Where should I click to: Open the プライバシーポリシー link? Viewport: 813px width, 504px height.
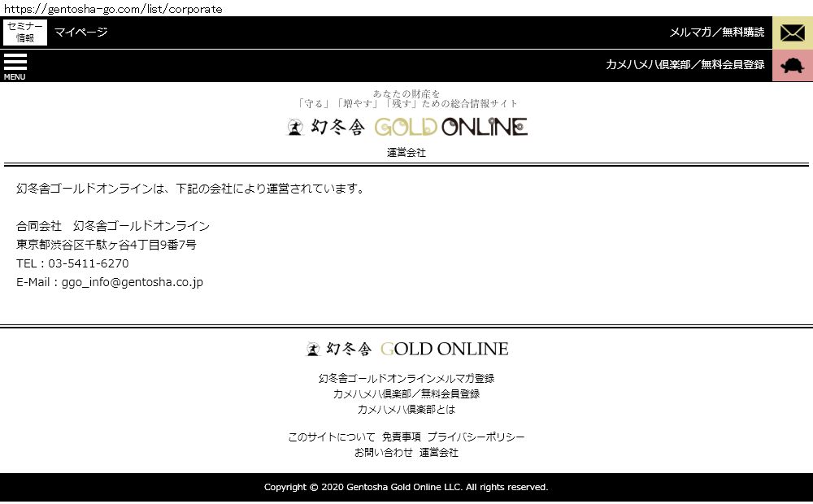pos(476,437)
